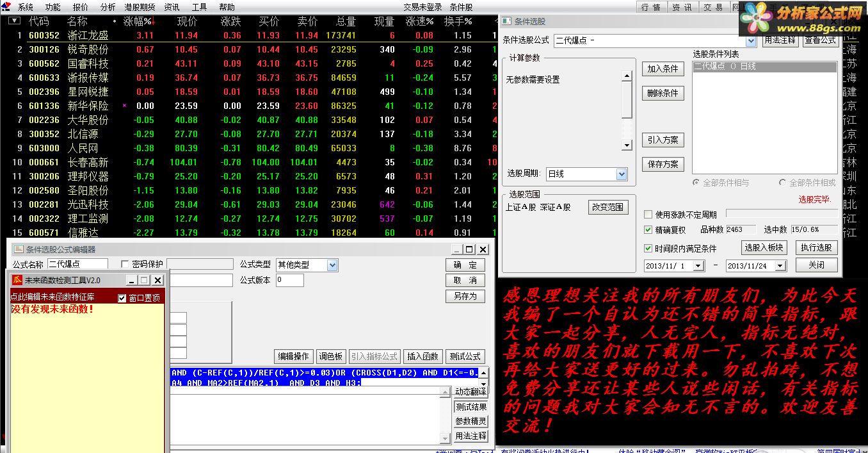Open the column-selector arrow beside 代码 header
The image size is (868, 453).
14,21
